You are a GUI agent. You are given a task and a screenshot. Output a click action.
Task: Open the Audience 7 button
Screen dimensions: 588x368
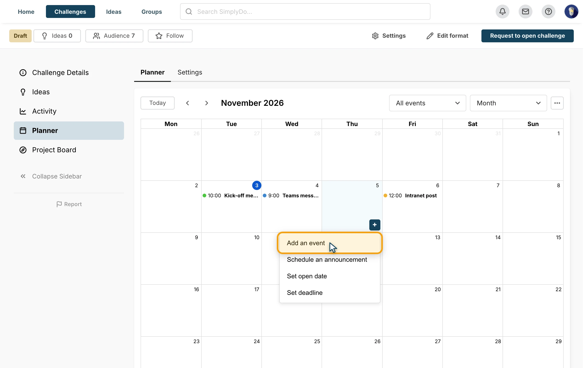(x=114, y=36)
